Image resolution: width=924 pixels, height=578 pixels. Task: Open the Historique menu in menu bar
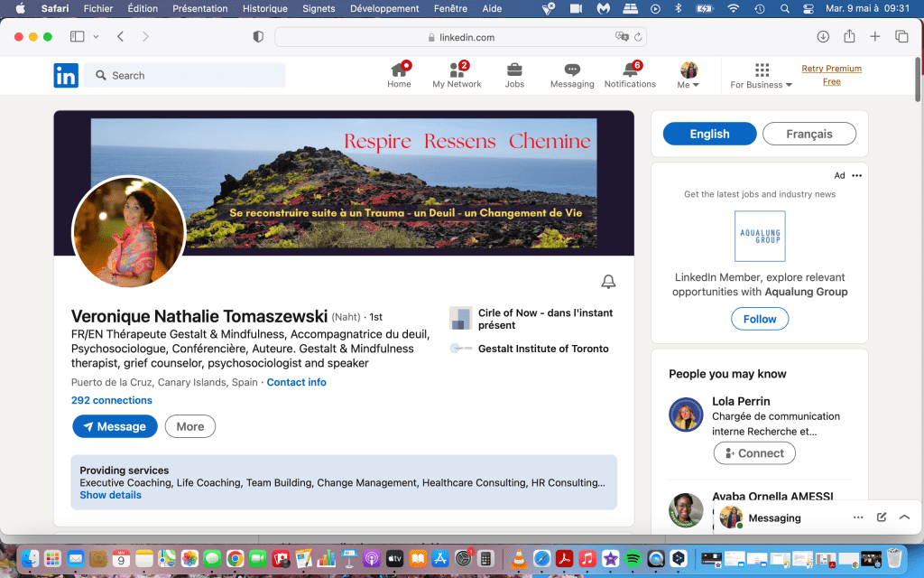coord(265,8)
